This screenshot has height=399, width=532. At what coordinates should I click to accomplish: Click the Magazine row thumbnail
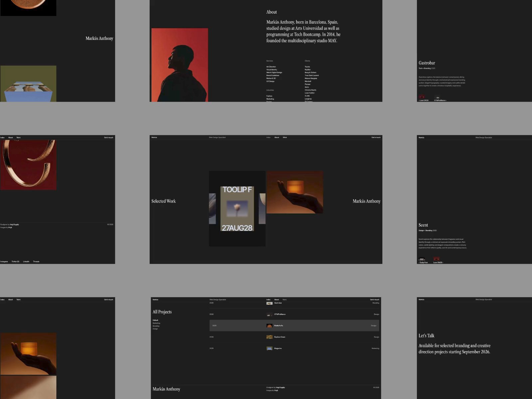point(269,348)
